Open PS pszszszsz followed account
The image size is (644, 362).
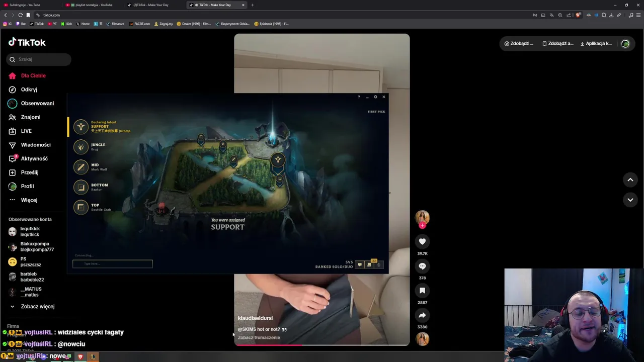click(x=25, y=262)
